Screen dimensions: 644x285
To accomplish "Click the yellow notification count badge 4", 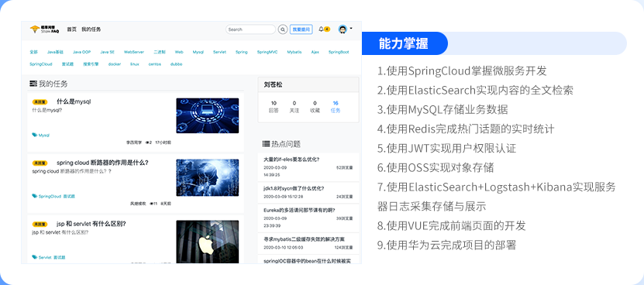I will pos(327,29).
